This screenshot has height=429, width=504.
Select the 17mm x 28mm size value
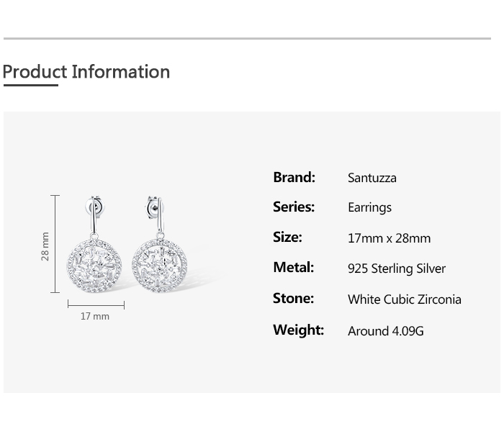tap(389, 238)
